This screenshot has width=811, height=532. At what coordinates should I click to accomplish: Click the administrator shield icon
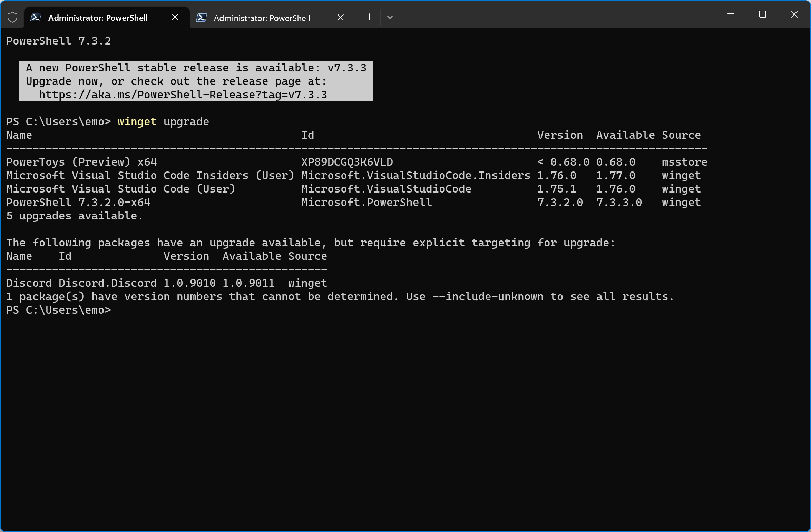pyautogui.click(x=12, y=17)
